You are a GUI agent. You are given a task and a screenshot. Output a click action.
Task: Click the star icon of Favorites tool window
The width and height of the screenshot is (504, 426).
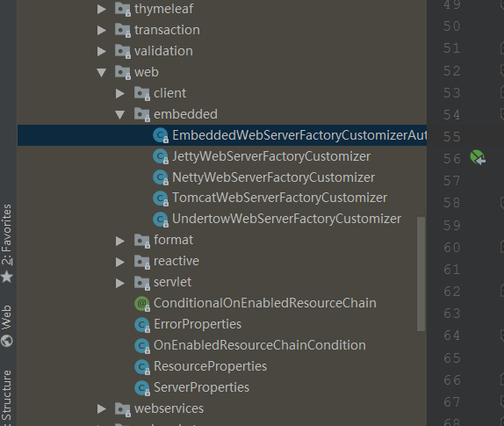(7, 277)
